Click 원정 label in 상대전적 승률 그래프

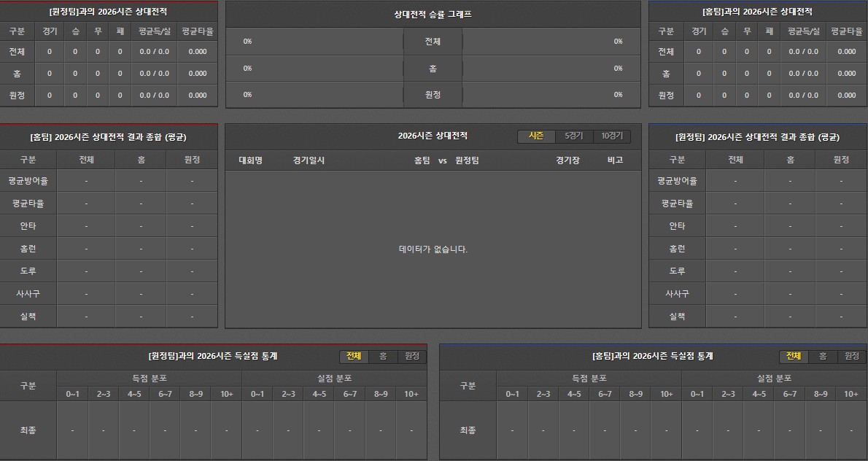[433, 95]
